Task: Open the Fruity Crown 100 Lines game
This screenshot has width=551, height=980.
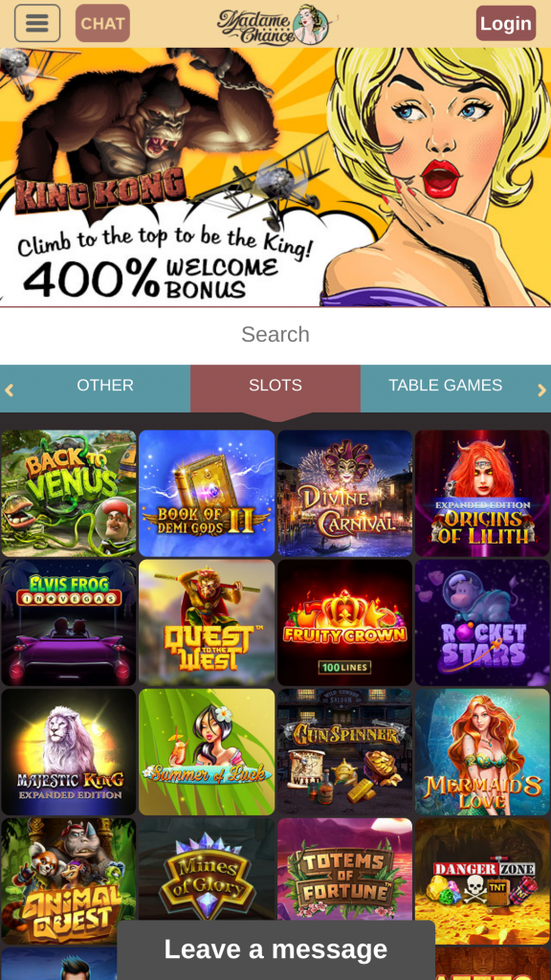Action: [344, 622]
